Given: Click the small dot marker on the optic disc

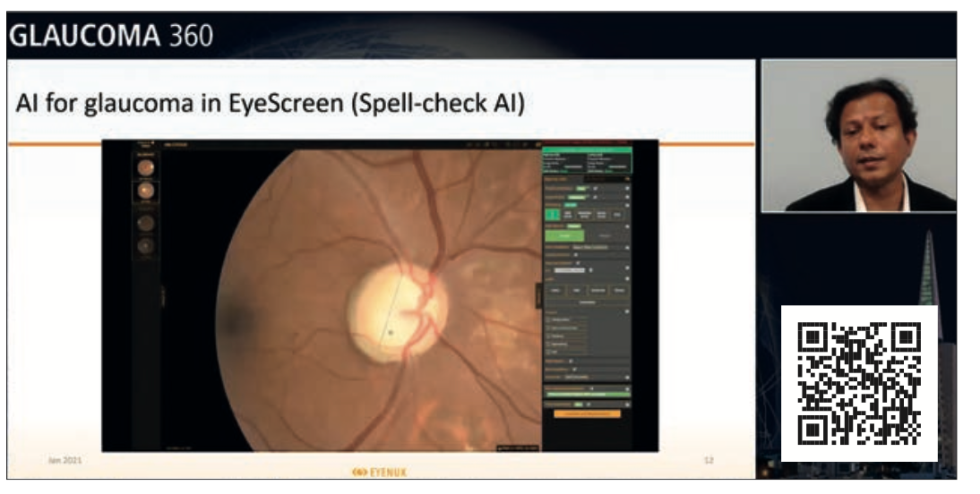Looking at the screenshot, I should pos(391,333).
